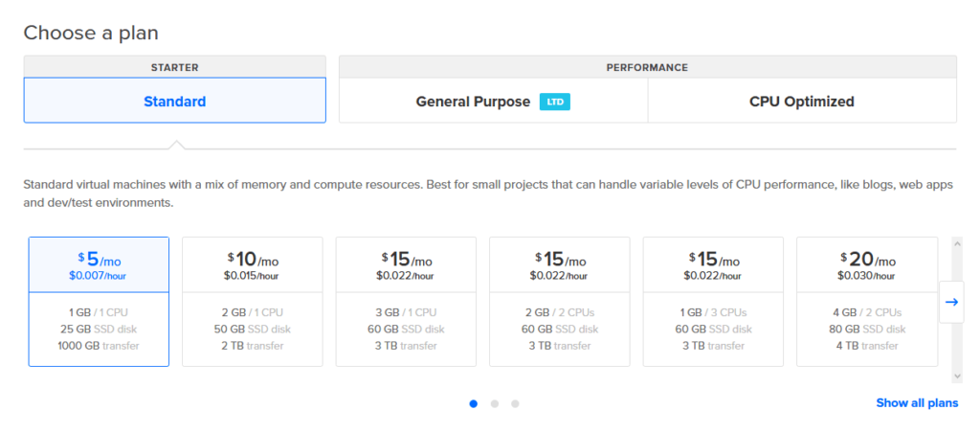Choose the $15/mo 1 GB / 3 CPUs plan

(x=713, y=301)
